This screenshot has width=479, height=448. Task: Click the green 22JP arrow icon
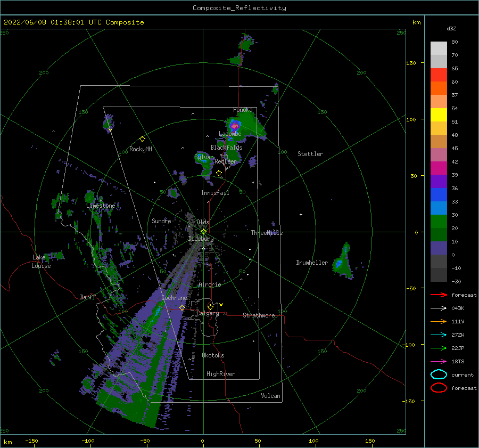[x=439, y=348]
